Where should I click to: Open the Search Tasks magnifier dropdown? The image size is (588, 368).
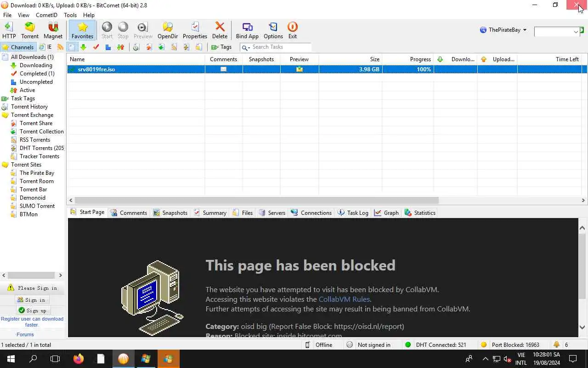pyautogui.click(x=246, y=47)
